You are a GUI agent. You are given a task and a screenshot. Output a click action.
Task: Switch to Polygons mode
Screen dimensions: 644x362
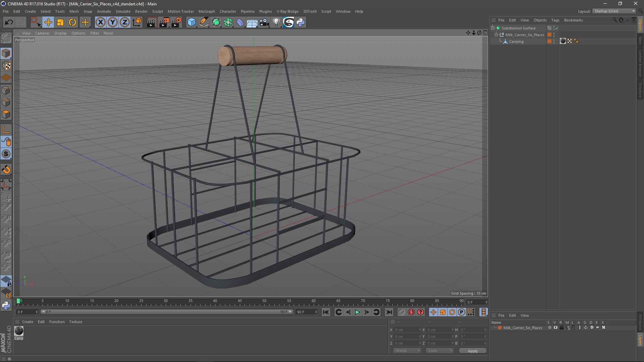(x=6, y=114)
